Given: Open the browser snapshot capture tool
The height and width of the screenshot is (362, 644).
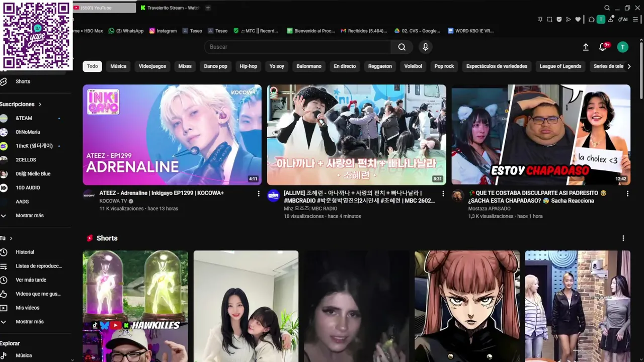Looking at the screenshot, I should pos(549,20).
